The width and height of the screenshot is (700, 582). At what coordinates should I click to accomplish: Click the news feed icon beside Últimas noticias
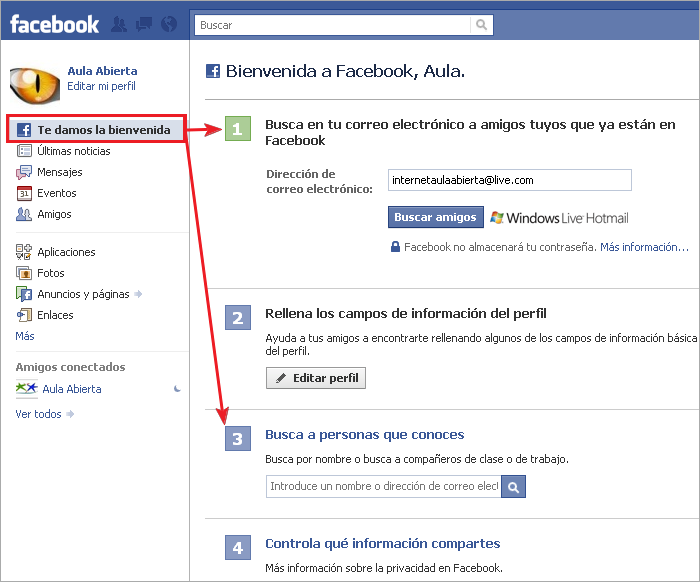[24, 151]
